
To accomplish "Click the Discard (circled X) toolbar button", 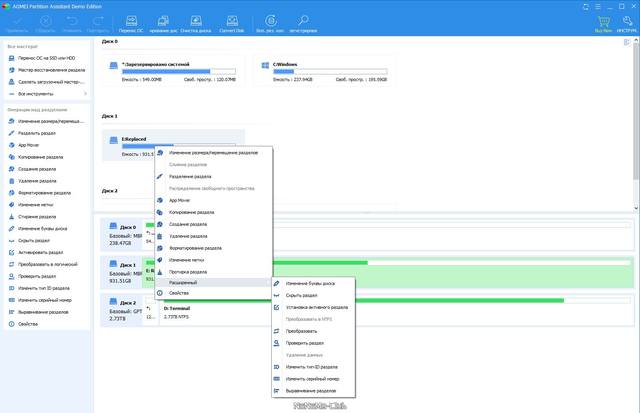I will tap(45, 24).
